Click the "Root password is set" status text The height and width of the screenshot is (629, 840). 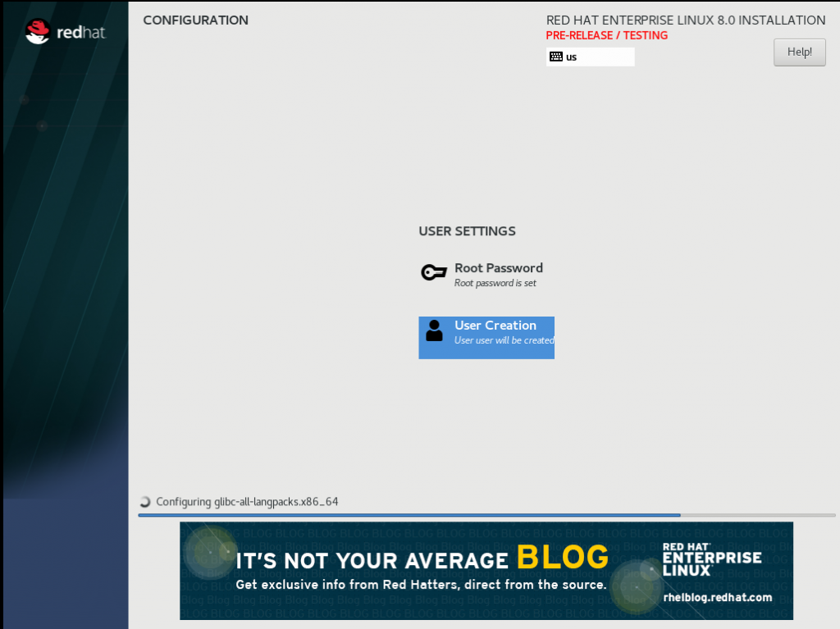point(495,283)
